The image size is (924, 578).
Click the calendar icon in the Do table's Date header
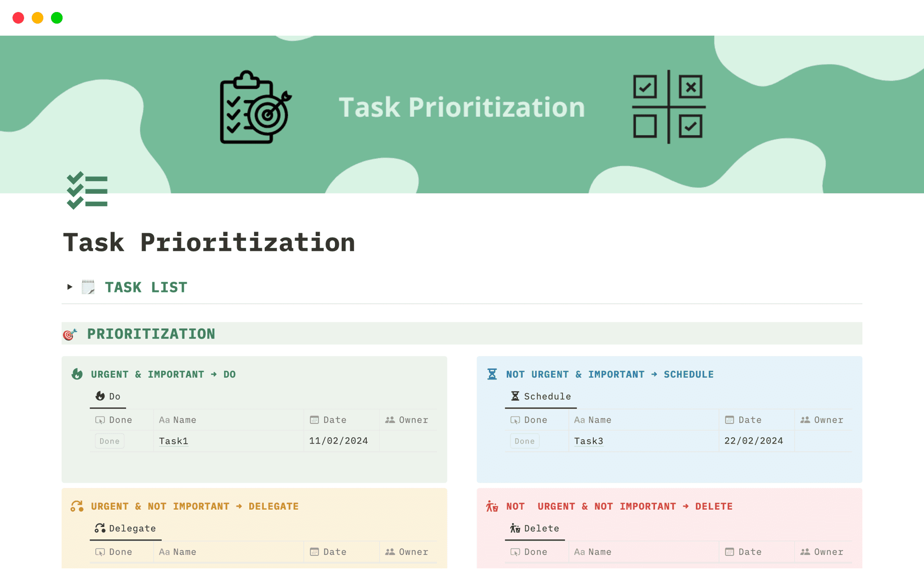[314, 420]
